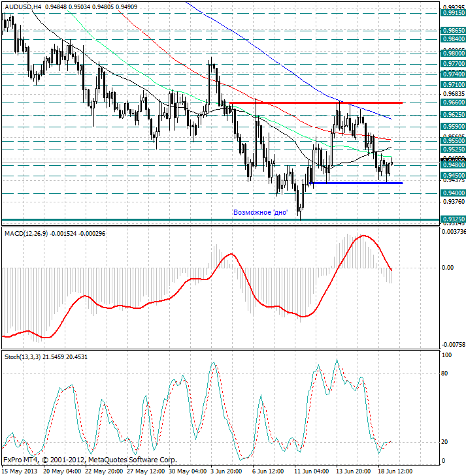
Task: Select the thick blue support line
Action: tap(356, 183)
